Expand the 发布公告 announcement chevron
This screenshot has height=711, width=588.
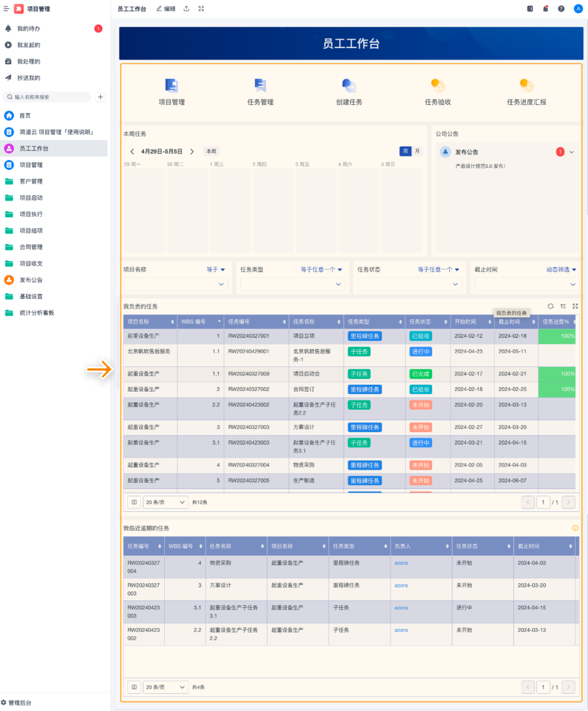click(571, 152)
